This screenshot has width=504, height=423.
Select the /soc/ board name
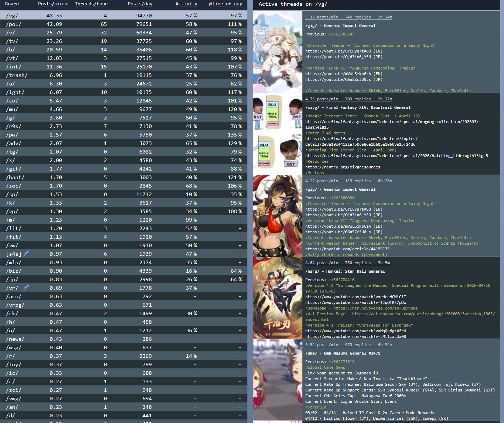[13, 186]
